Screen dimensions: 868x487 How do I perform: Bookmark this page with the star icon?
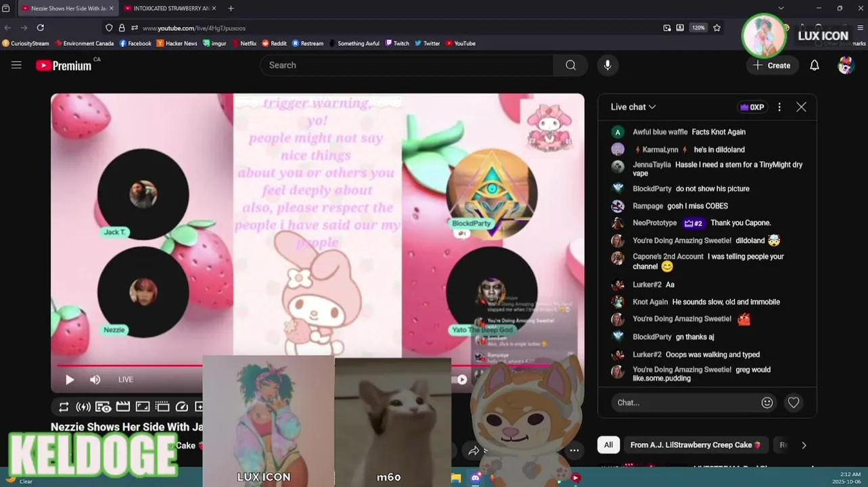(x=716, y=28)
